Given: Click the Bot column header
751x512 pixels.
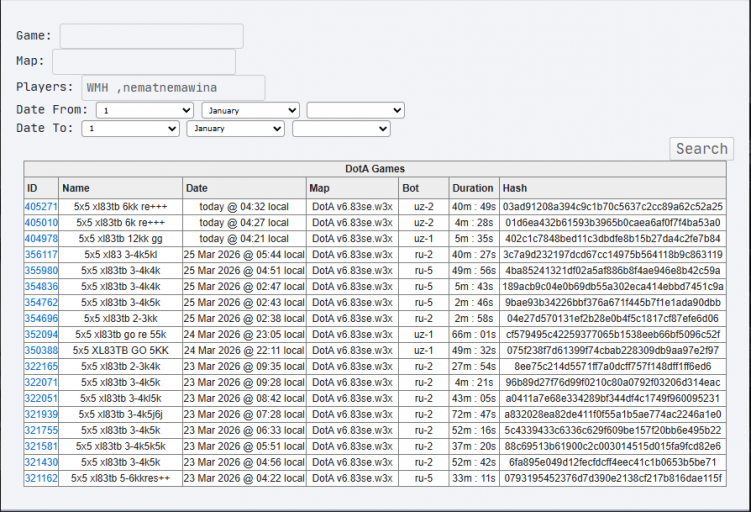Looking at the screenshot, I should point(423,188).
